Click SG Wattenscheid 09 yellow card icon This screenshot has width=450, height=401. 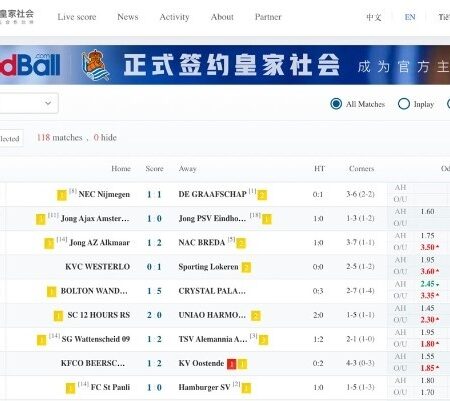point(41,340)
